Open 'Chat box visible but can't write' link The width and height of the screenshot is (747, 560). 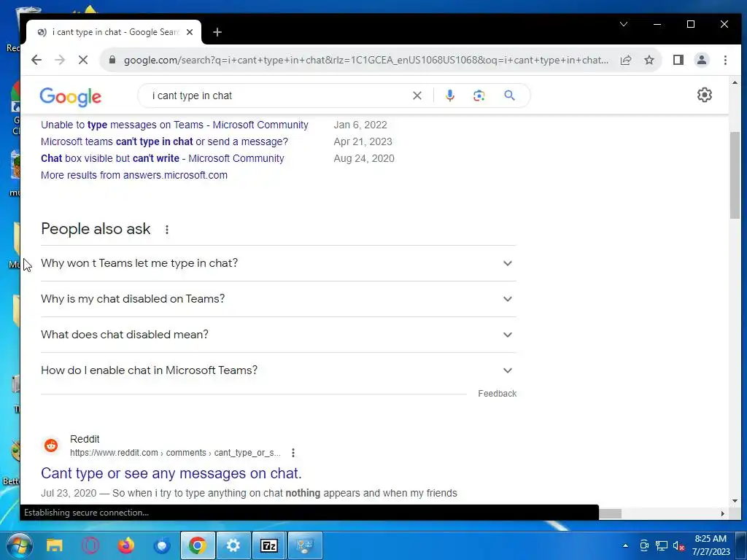tap(163, 158)
